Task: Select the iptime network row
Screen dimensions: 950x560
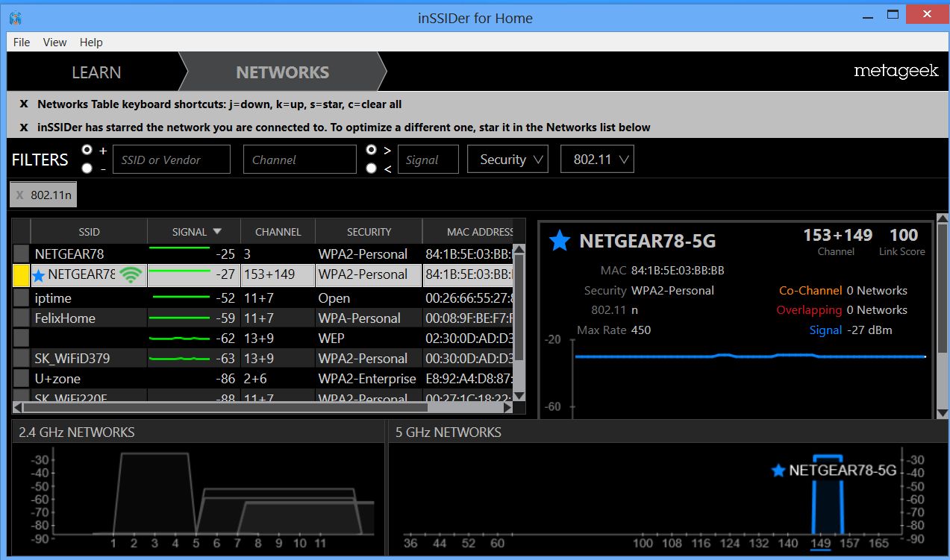Action: pyautogui.click(x=263, y=298)
